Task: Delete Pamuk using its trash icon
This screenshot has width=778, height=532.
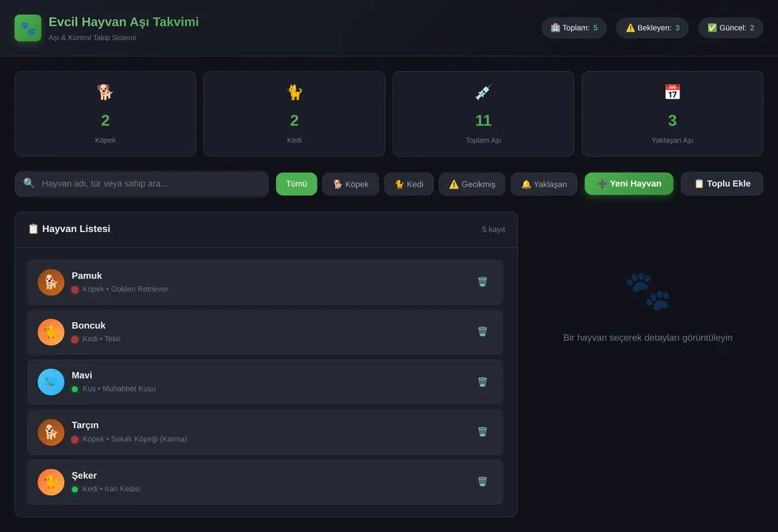Action: pos(482,282)
